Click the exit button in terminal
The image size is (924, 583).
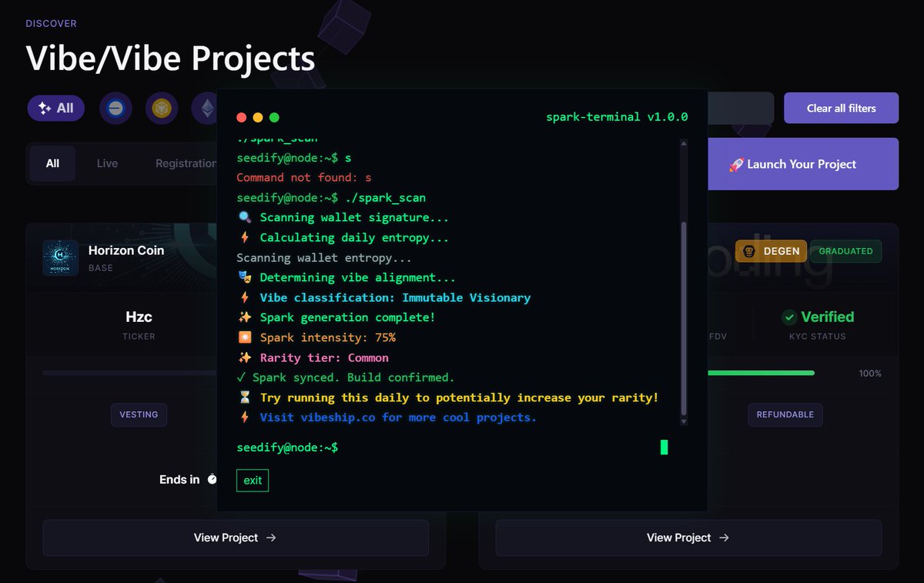[253, 481]
